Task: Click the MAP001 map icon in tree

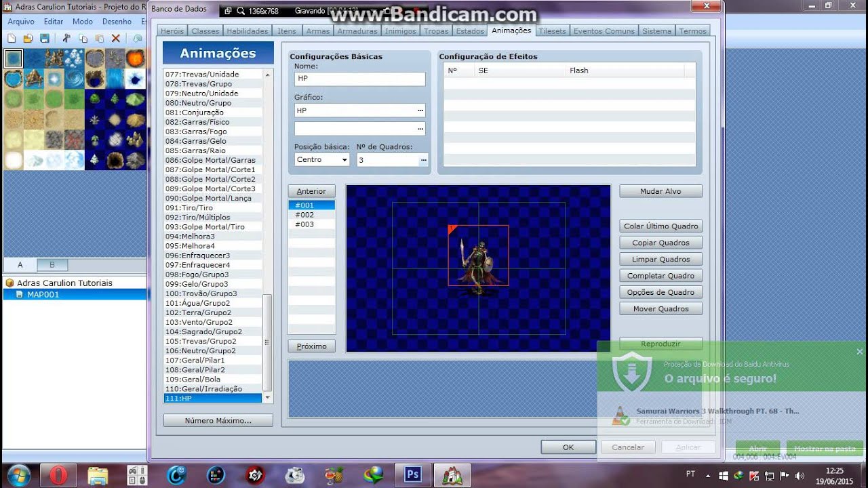Action: click(x=19, y=294)
